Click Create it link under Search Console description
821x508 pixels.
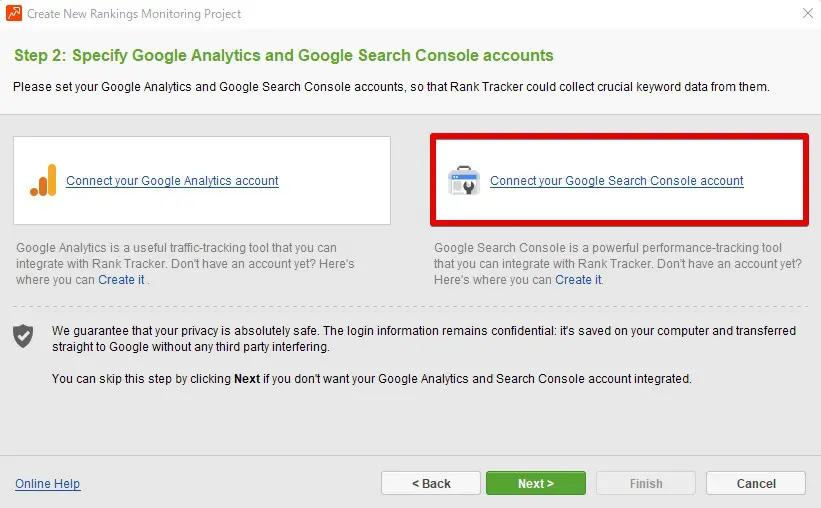[x=578, y=280]
